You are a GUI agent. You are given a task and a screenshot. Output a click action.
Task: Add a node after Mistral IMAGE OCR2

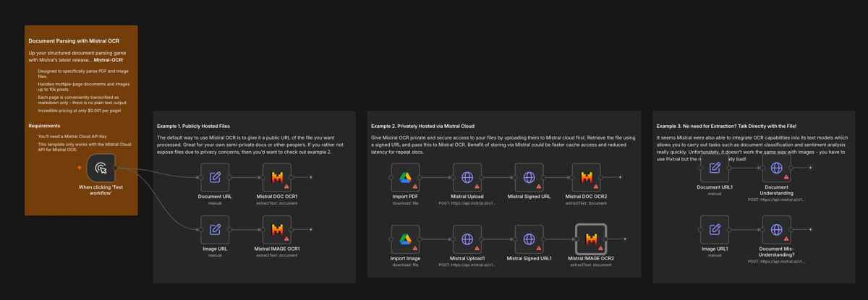tap(625, 239)
